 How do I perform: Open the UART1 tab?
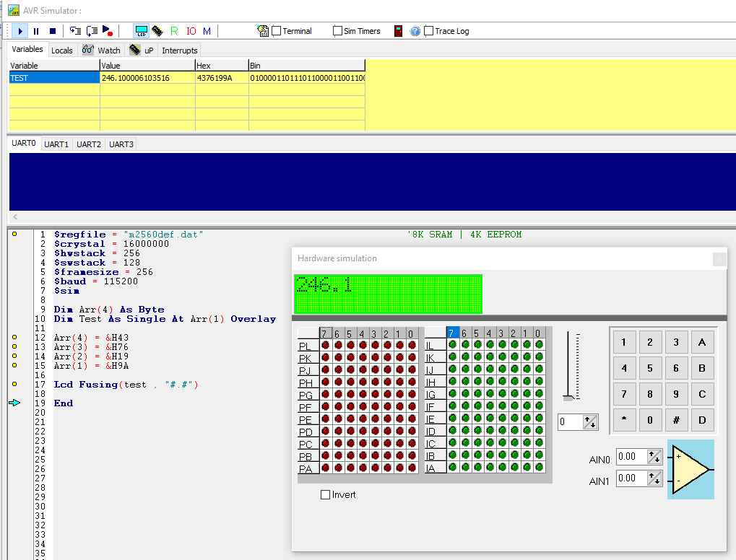(x=56, y=144)
